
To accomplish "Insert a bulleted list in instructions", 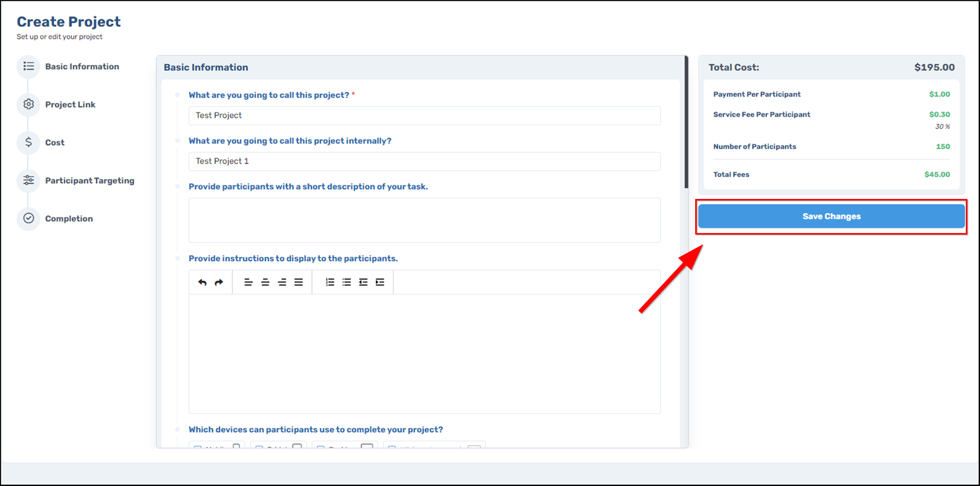I will pos(347,282).
